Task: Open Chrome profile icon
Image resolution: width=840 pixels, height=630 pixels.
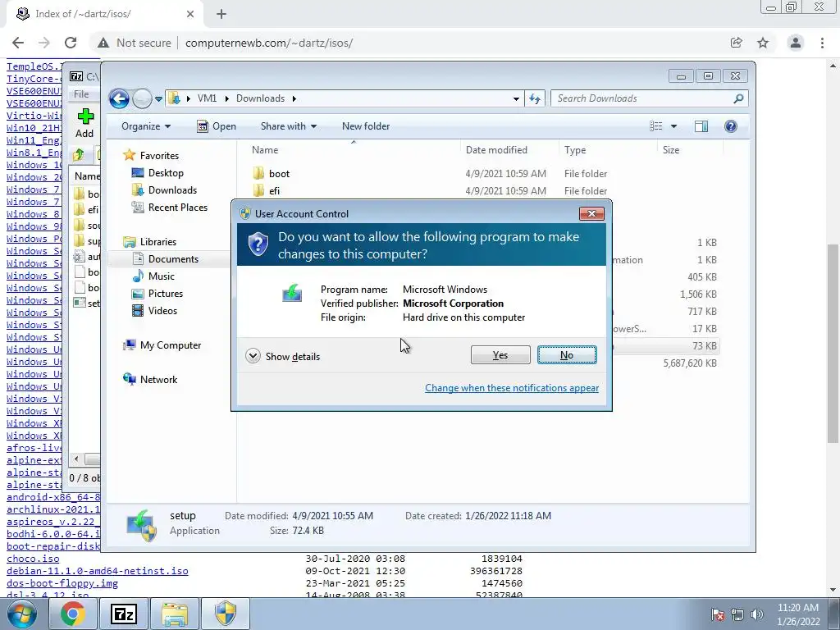Action: tap(796, 43)
